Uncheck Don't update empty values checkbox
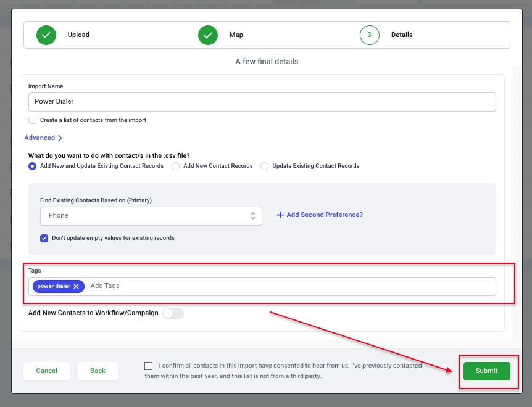Image resolution: width=532 pixels, height=407 pixels. pos(44,238)
